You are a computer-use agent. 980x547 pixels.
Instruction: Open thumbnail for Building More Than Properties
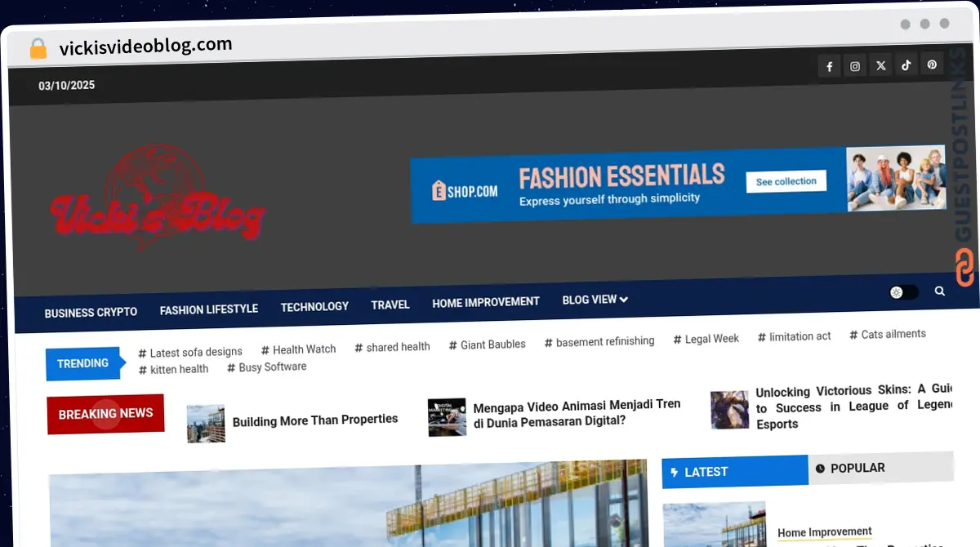pyautogui.click(x=206, y=424)
